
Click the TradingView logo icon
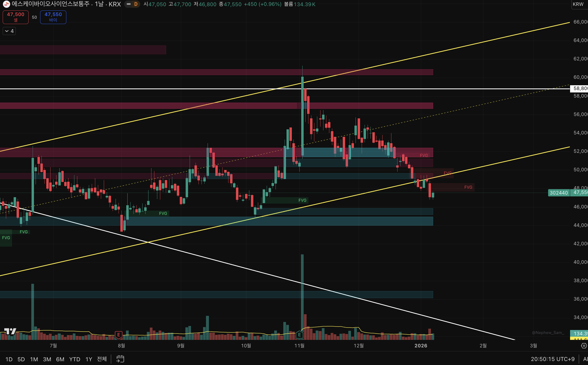(10, 331)
